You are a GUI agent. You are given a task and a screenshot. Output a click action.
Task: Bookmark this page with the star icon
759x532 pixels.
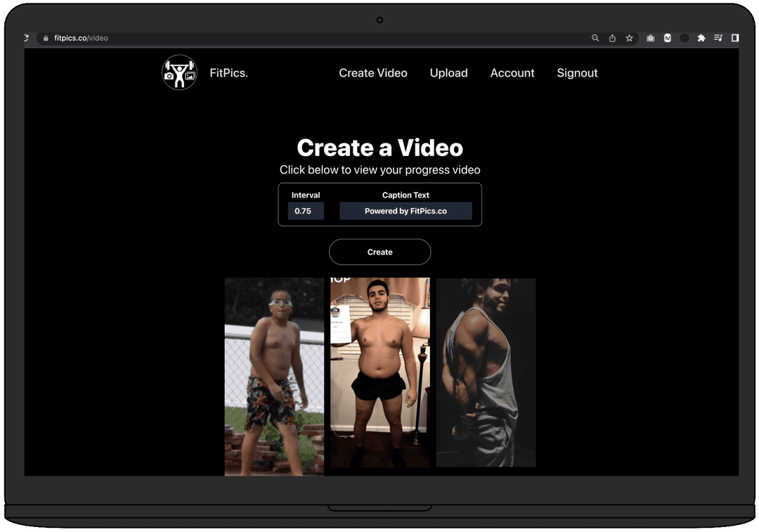coord(630,38)
